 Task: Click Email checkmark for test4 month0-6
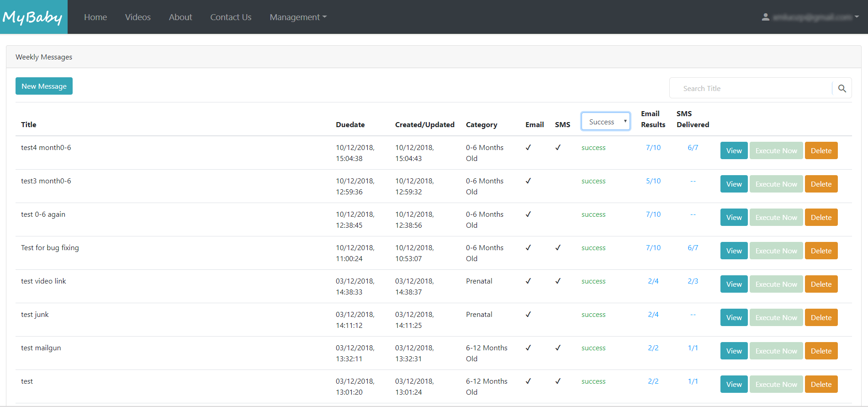528,148
